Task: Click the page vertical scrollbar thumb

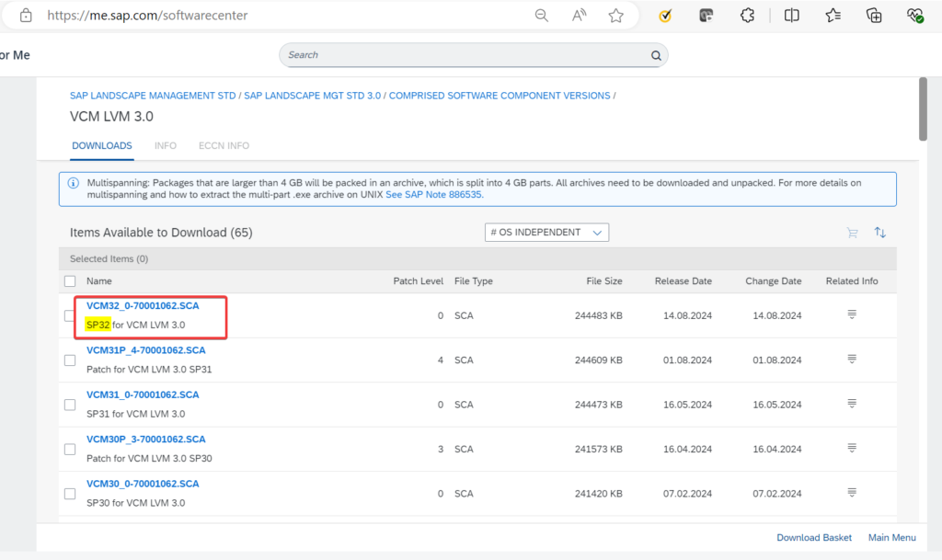Action: [923, 109]
